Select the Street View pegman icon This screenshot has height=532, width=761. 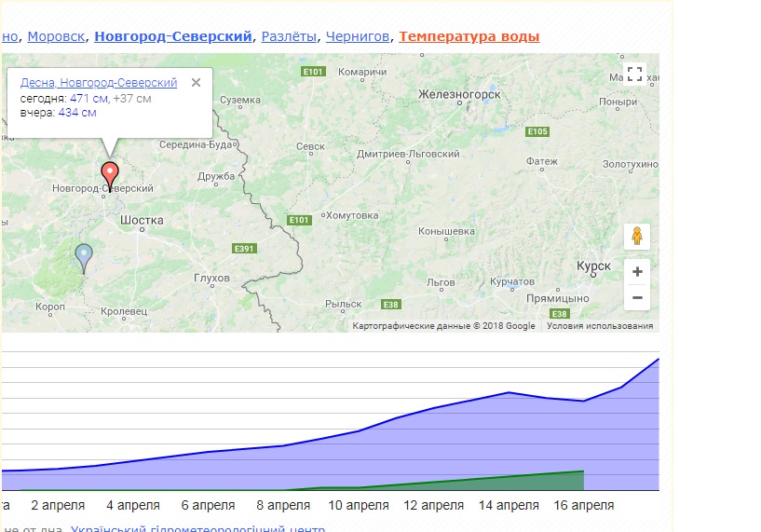pyautogui.click(x=637, y=237)
